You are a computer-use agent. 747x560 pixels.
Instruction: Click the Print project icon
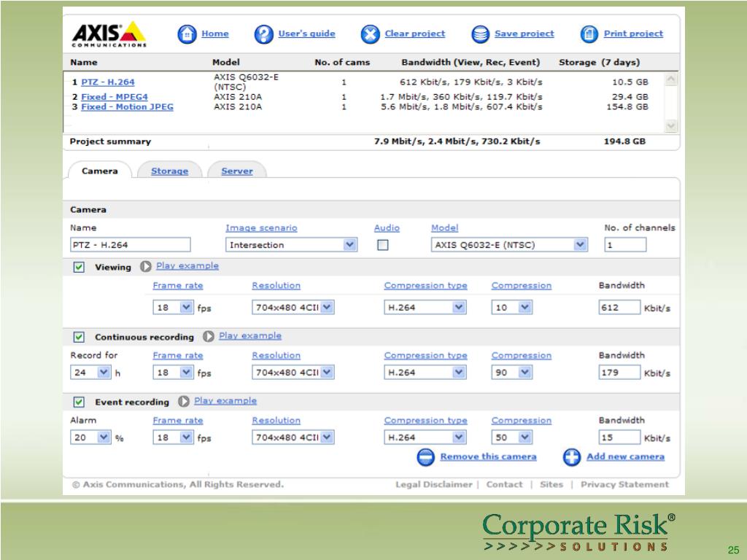589,34
